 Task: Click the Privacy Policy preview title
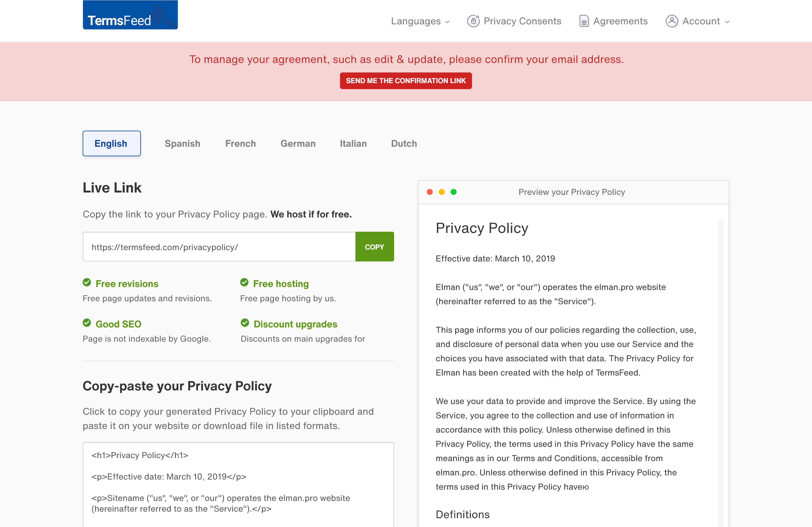pos(482,228)
